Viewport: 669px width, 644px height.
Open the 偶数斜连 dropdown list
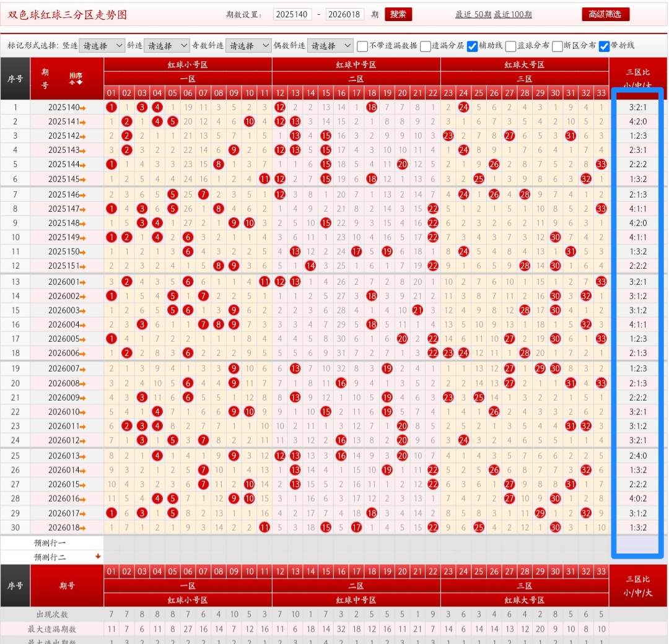point(330,46)
